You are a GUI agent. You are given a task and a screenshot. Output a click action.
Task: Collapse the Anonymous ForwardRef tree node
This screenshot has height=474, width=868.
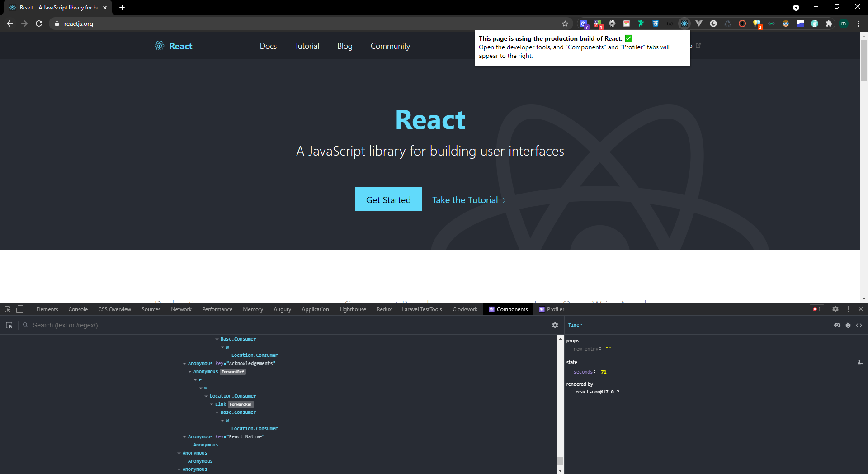click(x=190, y=372)
